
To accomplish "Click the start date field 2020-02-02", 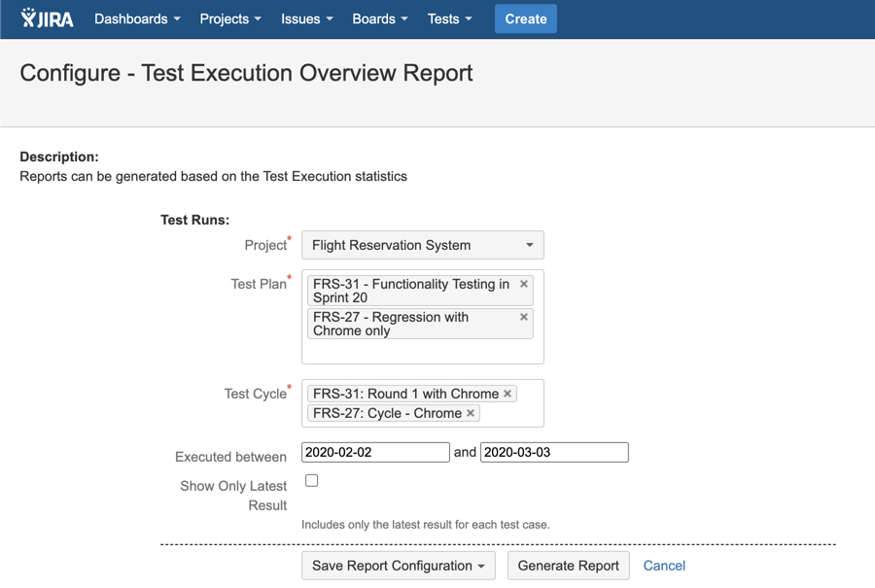I will (x=375, y=452).
